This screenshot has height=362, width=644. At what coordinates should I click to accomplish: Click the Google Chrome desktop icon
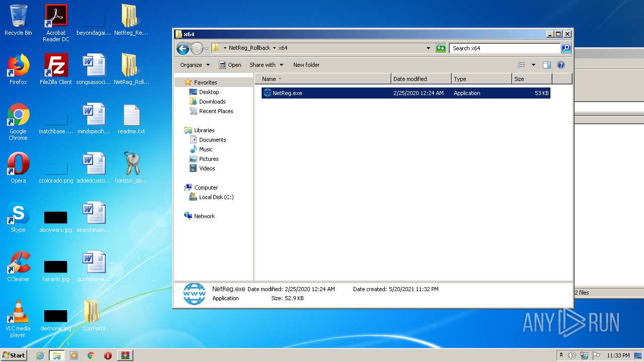tap(18, 122)
